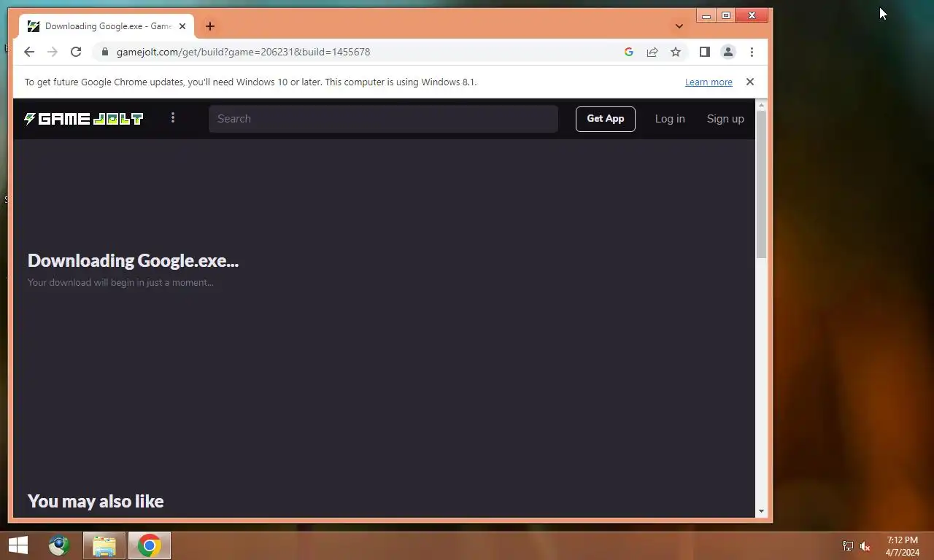Click the Chrome forward arrow
Viewport: 934px width, 560px height.
53,52
